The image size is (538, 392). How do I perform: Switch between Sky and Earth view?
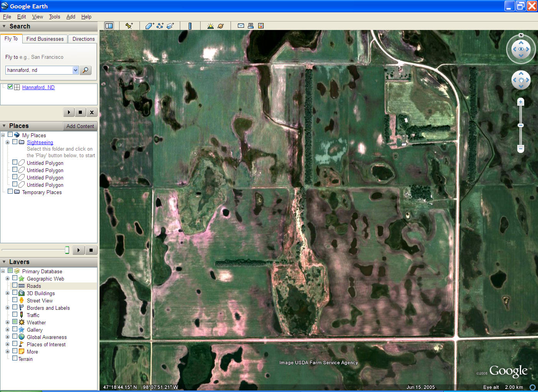pos(221,26)
